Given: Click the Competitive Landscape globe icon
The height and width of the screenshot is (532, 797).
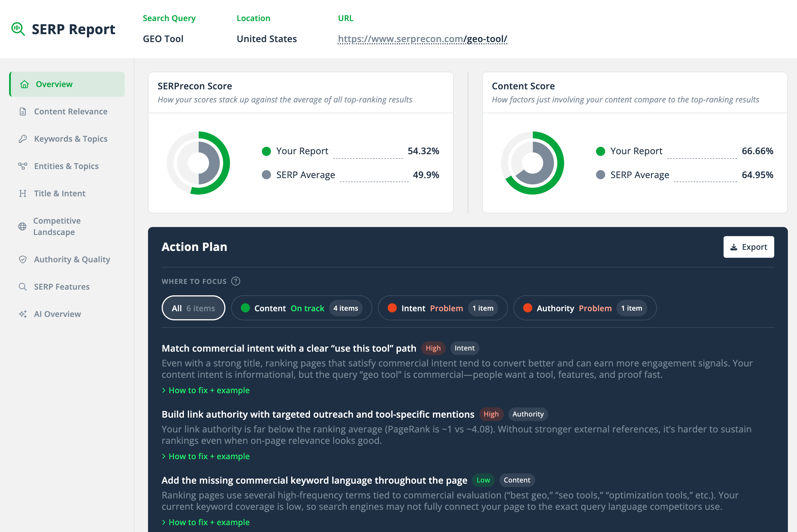Looking at the screenshot, I should (x=22, y=226).
